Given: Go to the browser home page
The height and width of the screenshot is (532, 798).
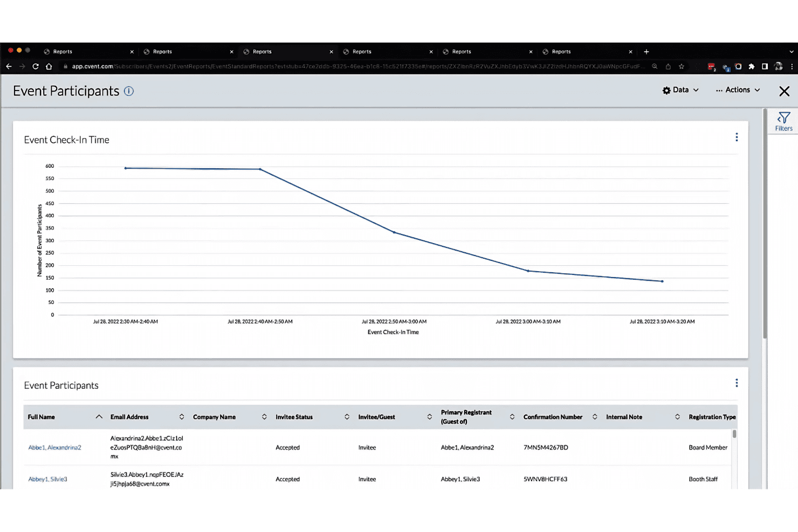Looking at the screenshot, I should pos(49,66).
